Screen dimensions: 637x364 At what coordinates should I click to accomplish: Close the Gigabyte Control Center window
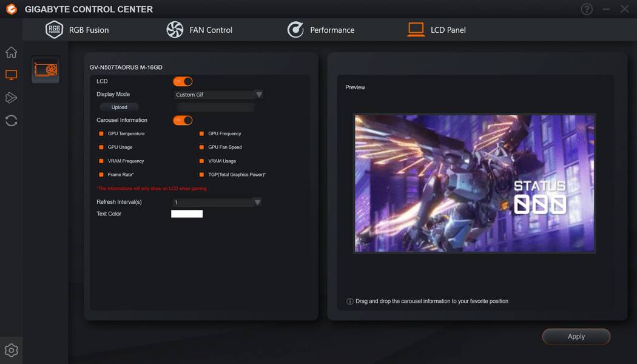624,9
